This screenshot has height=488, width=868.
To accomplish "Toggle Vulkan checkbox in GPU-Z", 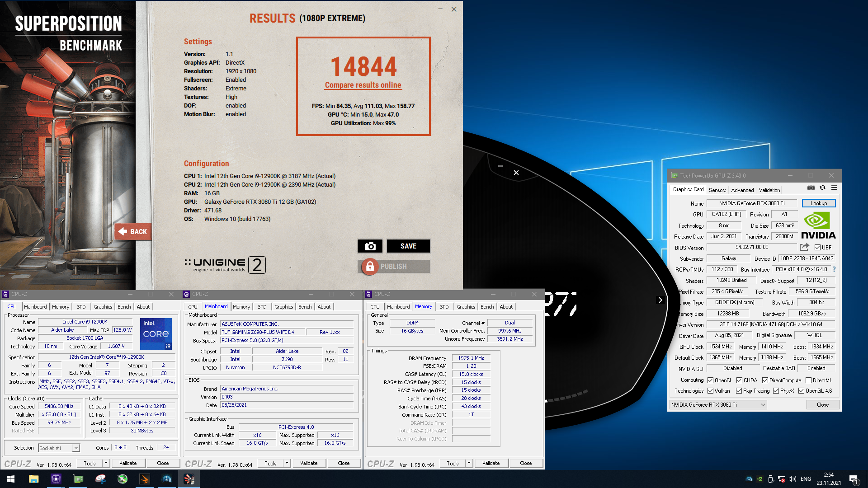I will tap(710, 391).
